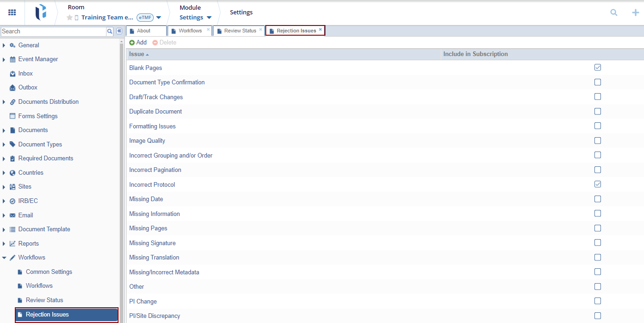Expand the Document Types tree node
This screenshot has height=323, width=644.
(x=4, y=145)
